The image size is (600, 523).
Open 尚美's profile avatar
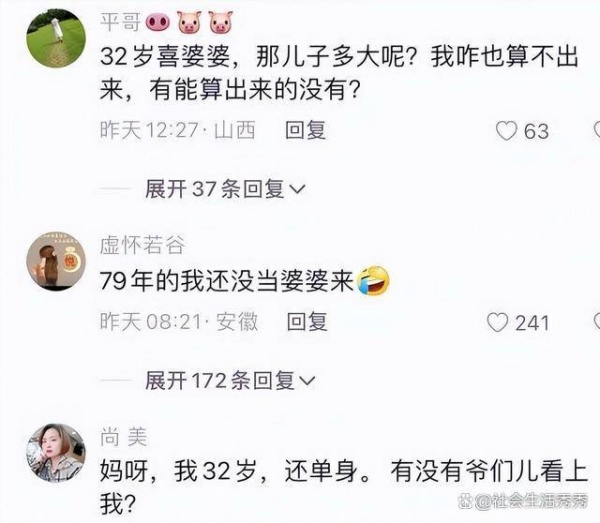coord(56,453)
